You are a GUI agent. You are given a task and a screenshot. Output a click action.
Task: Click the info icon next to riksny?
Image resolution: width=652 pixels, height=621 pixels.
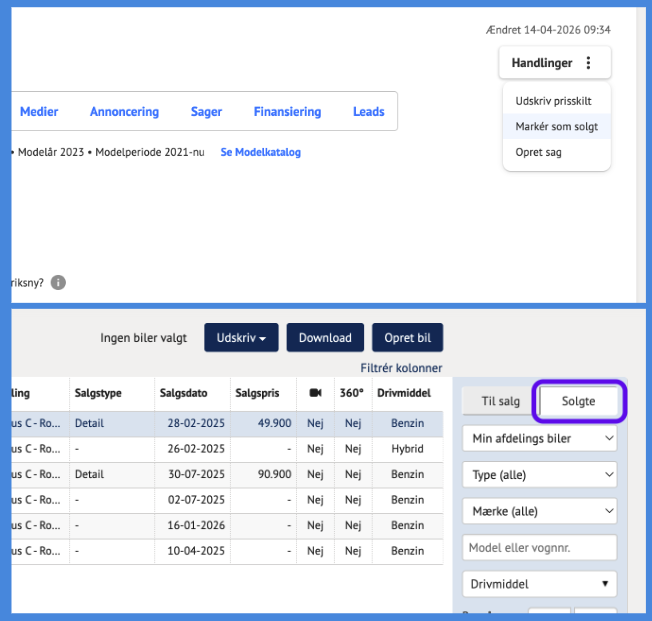point(58,282)
